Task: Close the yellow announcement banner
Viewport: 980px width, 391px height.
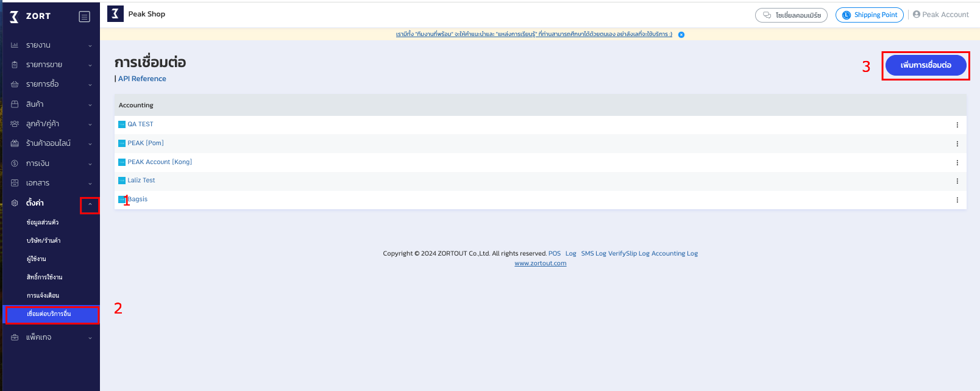Action: (681, 35)
